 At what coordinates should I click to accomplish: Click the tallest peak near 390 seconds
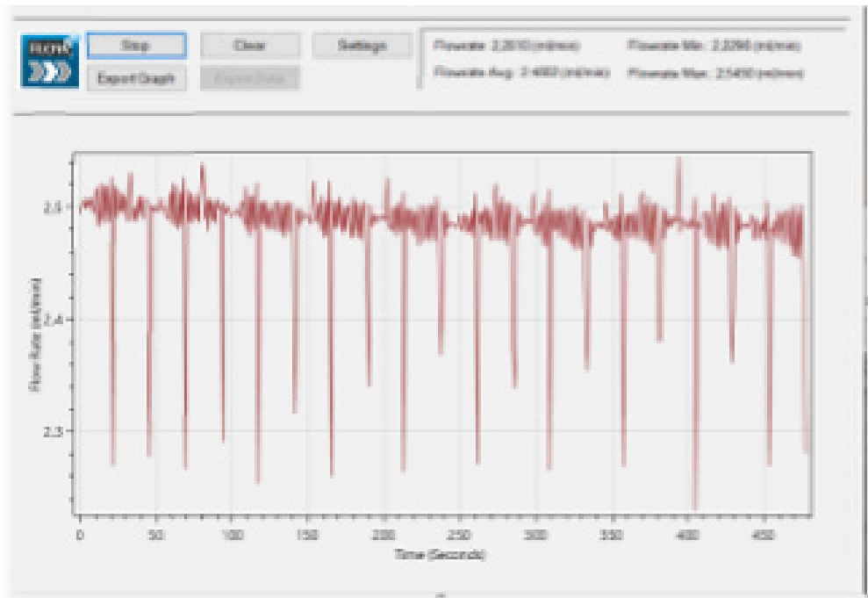pyautogui.click(x=678, y=161)
